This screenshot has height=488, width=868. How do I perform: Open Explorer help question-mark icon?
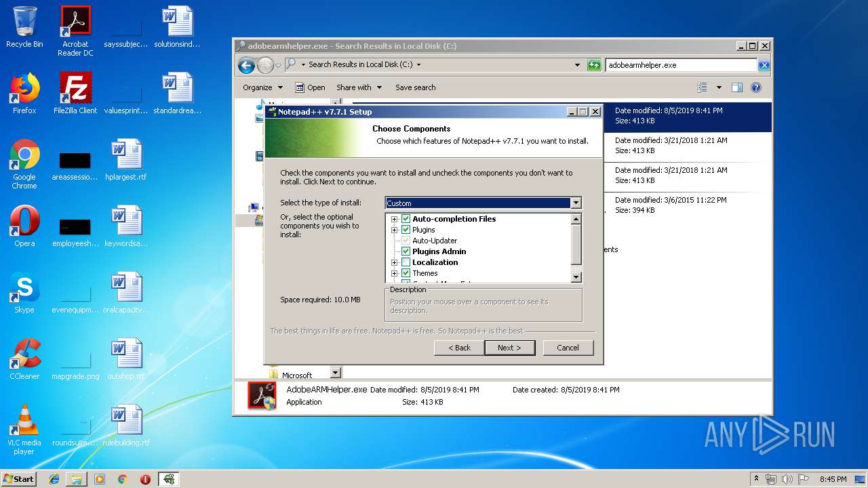pyautogui.click(x=756, y=87)
